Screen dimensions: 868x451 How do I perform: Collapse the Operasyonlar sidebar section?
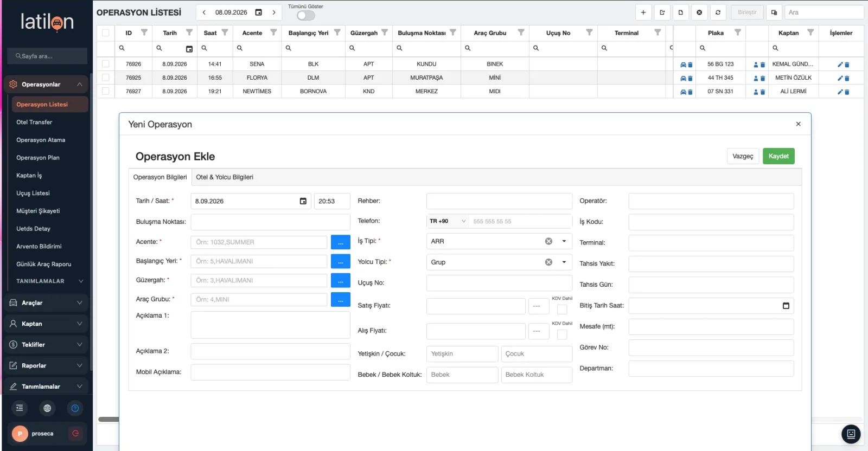click(46, 85)
